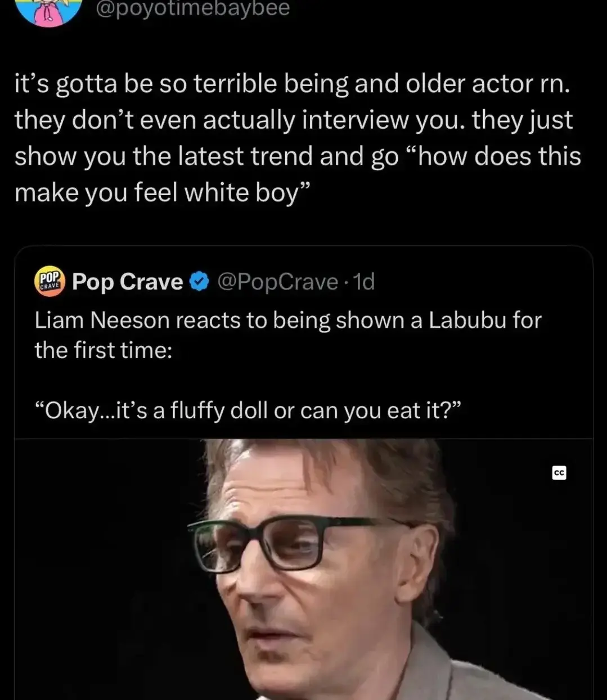
Task: Open the Pop Crave display name
Action: click(128, 282)
